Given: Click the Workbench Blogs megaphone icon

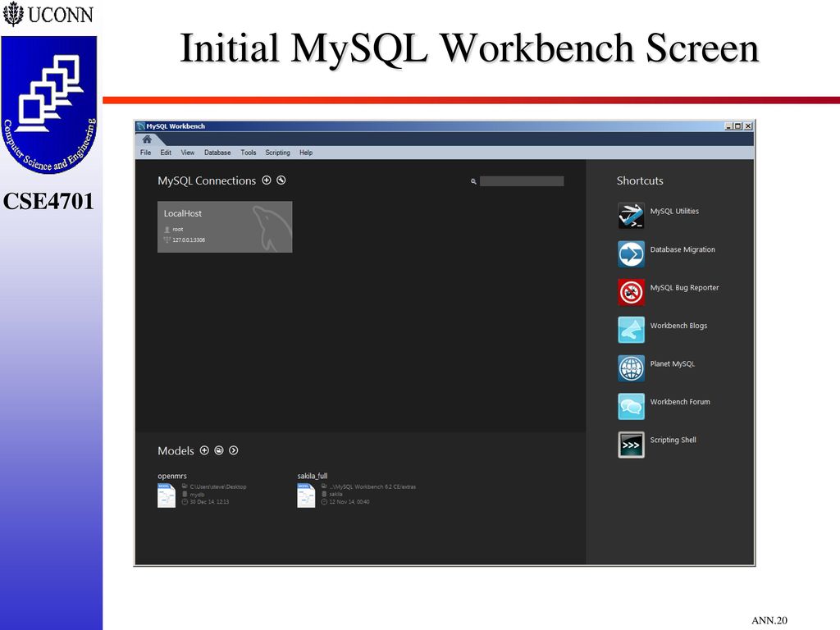Looking at the screenshot, I should (x=631, y=330).
